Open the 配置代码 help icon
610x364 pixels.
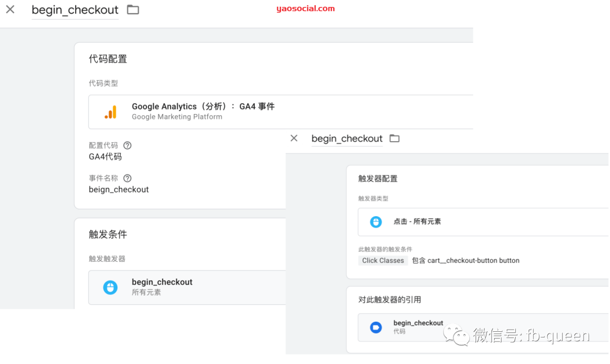[x=127, y=145]
